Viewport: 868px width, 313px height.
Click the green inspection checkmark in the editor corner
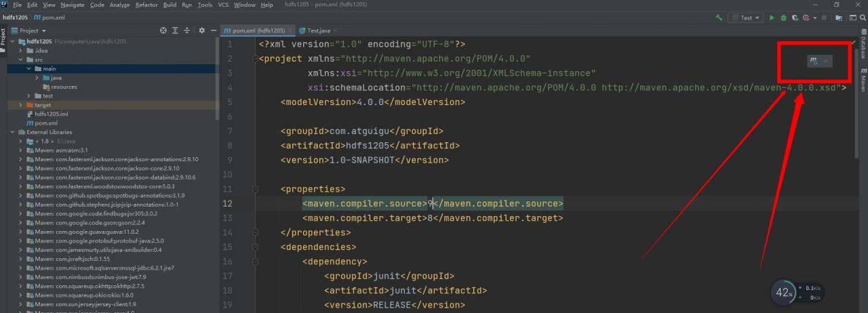click(853, 43)
